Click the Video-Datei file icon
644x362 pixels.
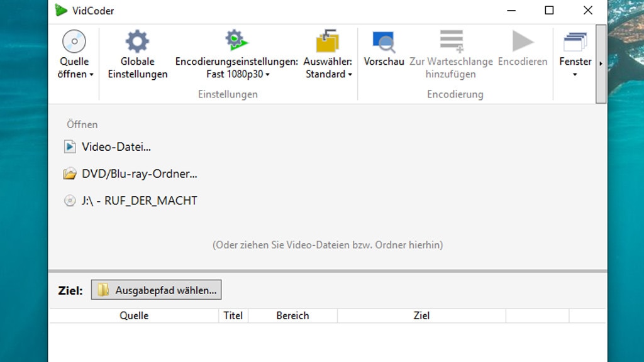coord(71,146)
